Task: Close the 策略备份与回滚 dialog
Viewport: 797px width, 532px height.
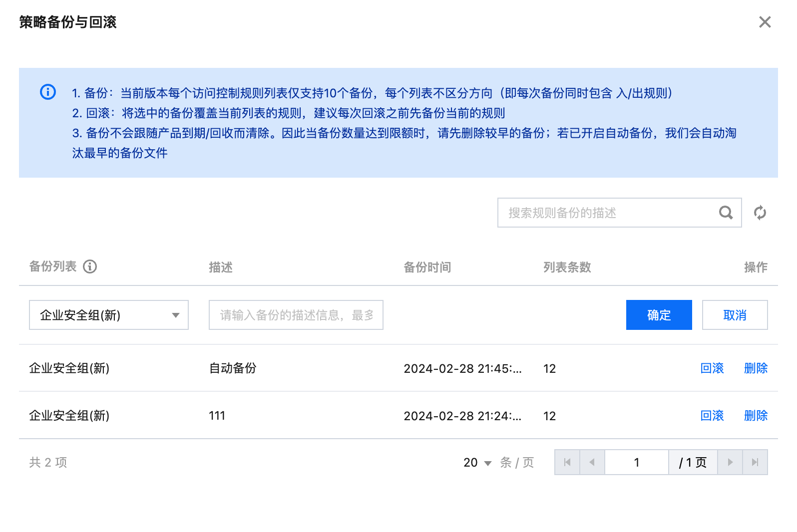Action: tap(765, 22)
